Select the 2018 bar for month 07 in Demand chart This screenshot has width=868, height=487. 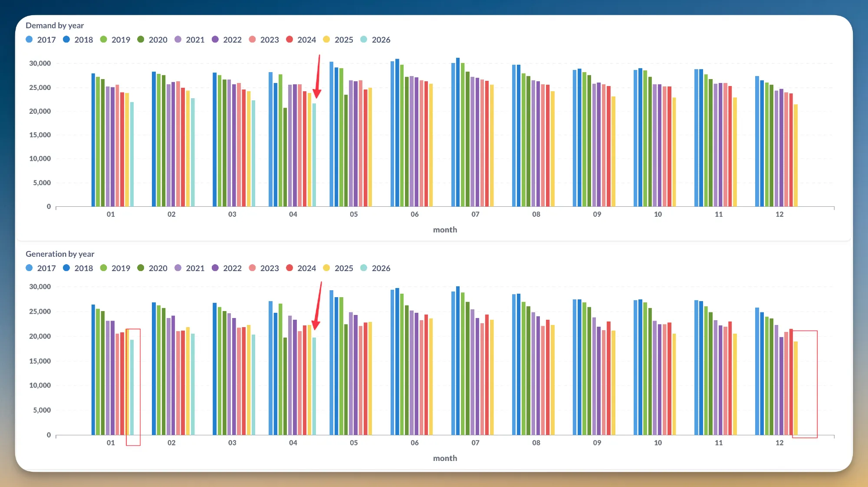tap(458, 132)
